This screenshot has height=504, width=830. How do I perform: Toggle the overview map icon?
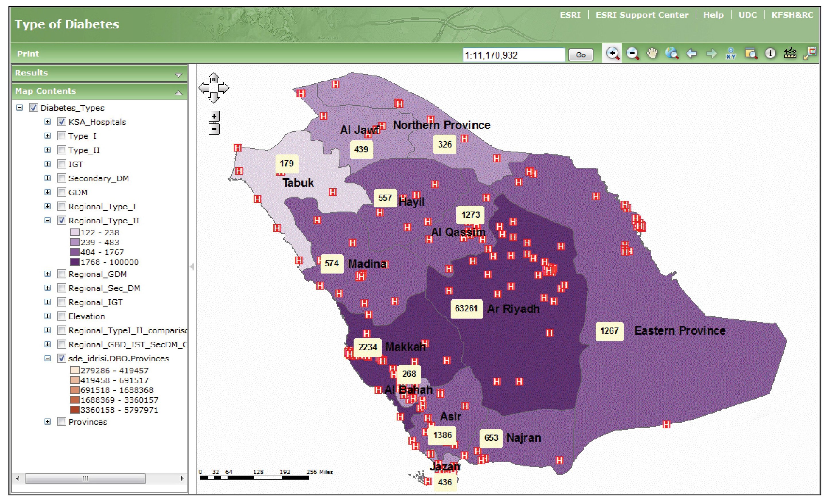coord(810,54)
